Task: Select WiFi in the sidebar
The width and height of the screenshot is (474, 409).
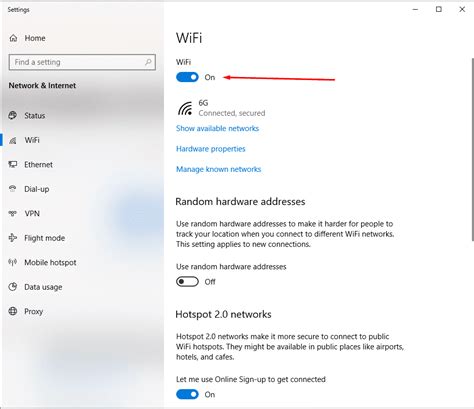Action: click(32, 140)
